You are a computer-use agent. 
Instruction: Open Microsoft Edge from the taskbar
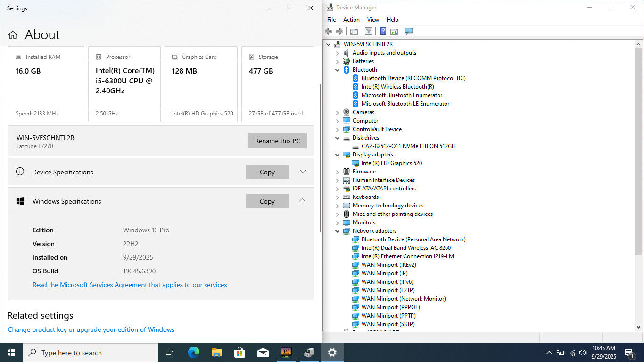coord(193,353)
